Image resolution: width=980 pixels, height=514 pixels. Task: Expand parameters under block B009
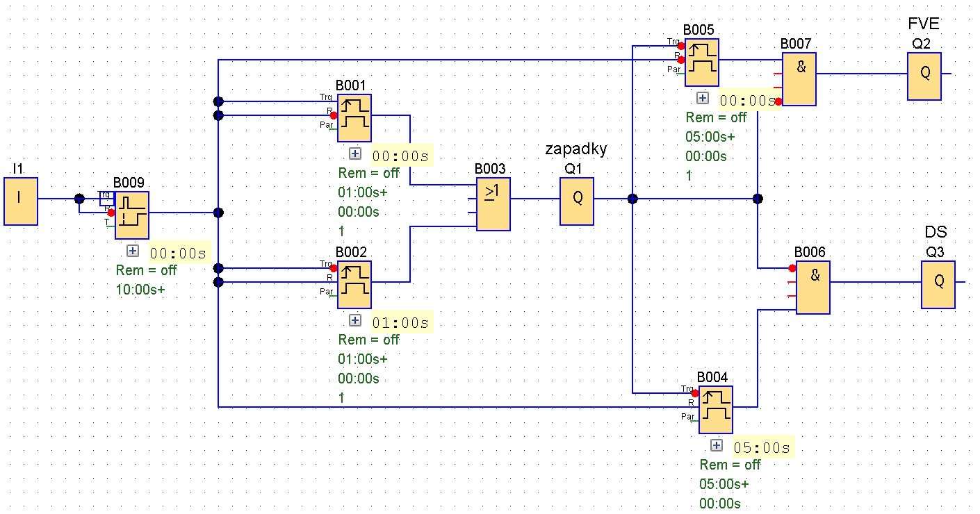pyautogui.click(x=133, y=251)
